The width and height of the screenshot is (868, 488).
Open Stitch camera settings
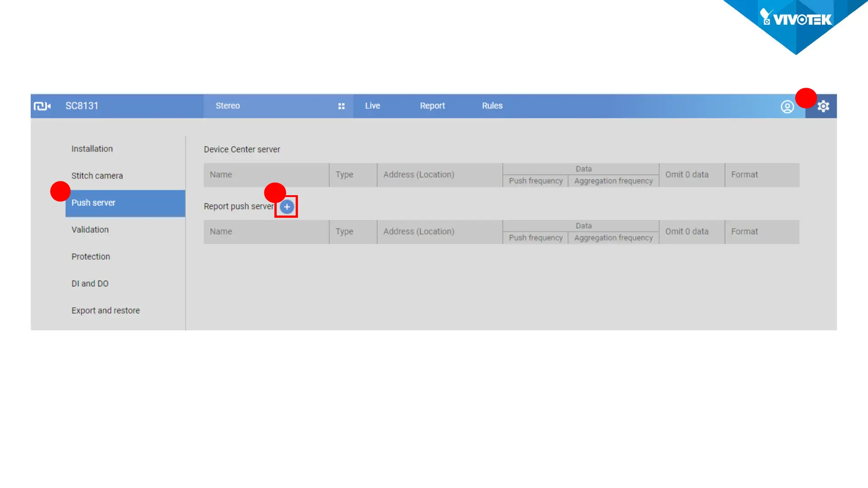[97, 176]
